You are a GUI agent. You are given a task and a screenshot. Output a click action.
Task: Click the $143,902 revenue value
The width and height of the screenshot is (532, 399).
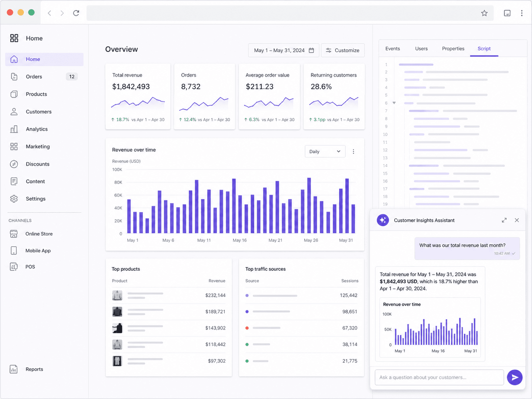coord(215,328)
